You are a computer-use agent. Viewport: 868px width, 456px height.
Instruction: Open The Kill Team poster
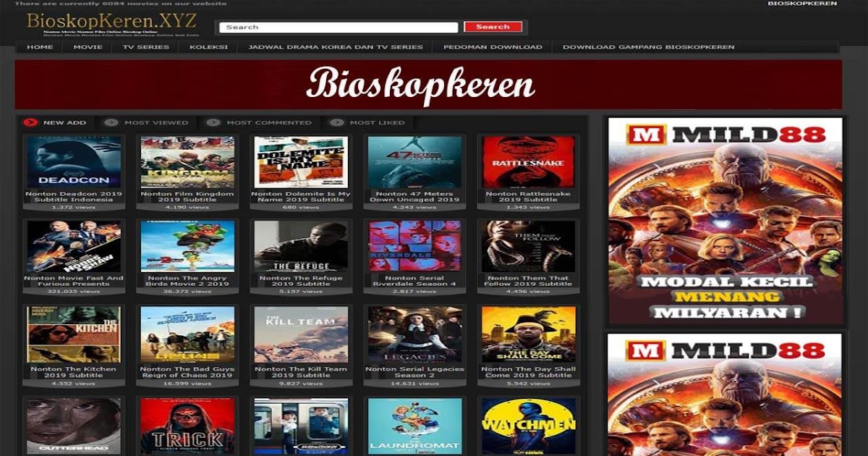[301, 334]
